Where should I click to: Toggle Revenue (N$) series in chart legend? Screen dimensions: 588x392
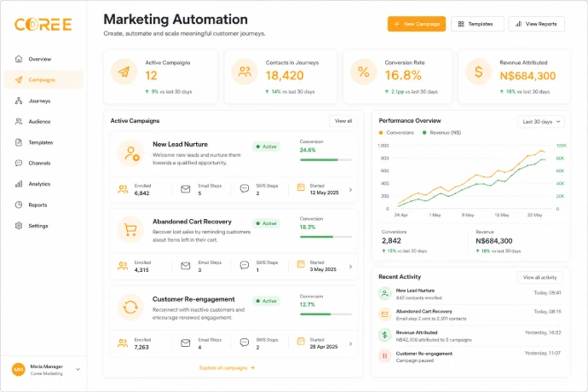pos(441,132)
